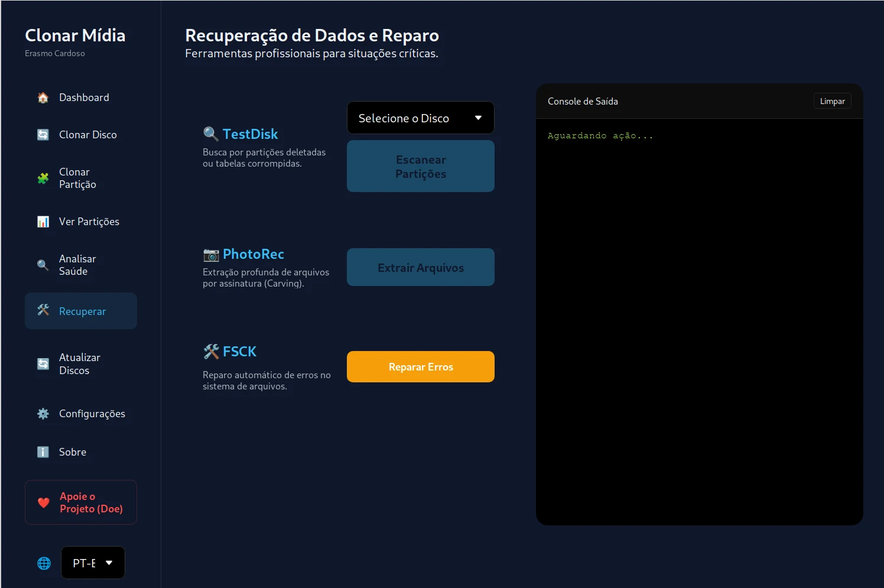
Task: Click the globe language icon
Action: (44, 563)
